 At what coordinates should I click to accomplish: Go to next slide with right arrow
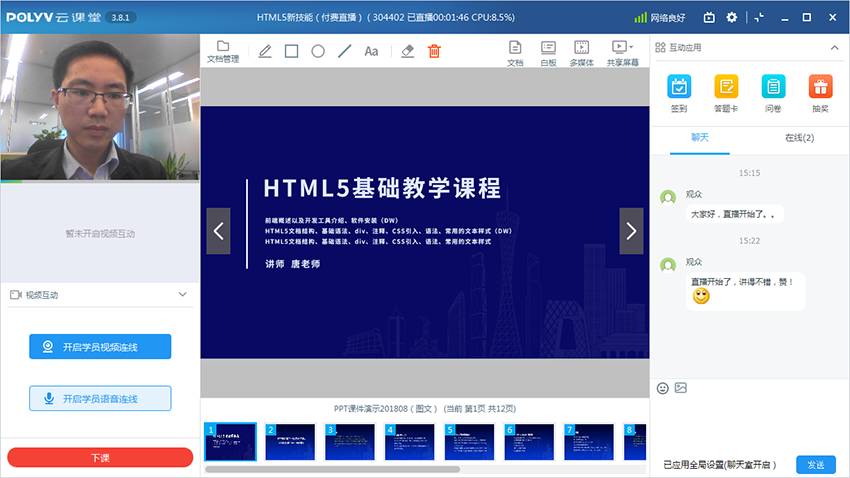coord(631,231)
